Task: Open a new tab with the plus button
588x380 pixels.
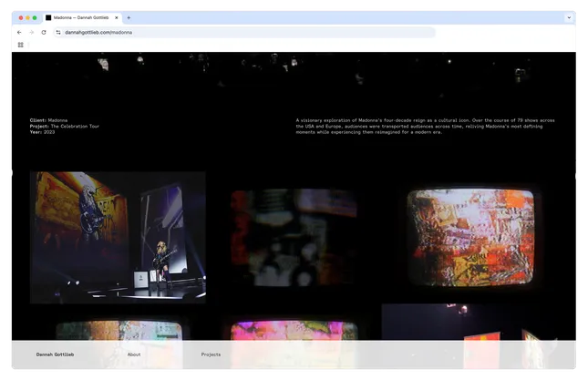Action: tap(129, 17)
